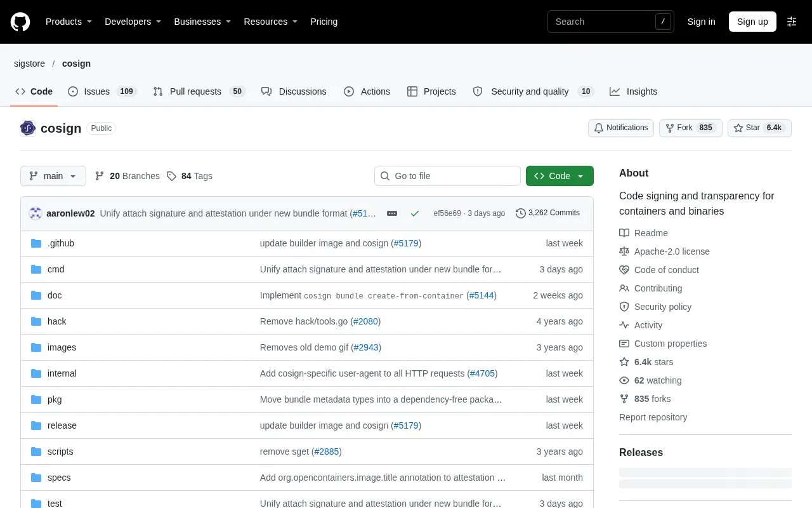
Task: Open Apache-2.0 license link
Action: (x=664, y=251)
